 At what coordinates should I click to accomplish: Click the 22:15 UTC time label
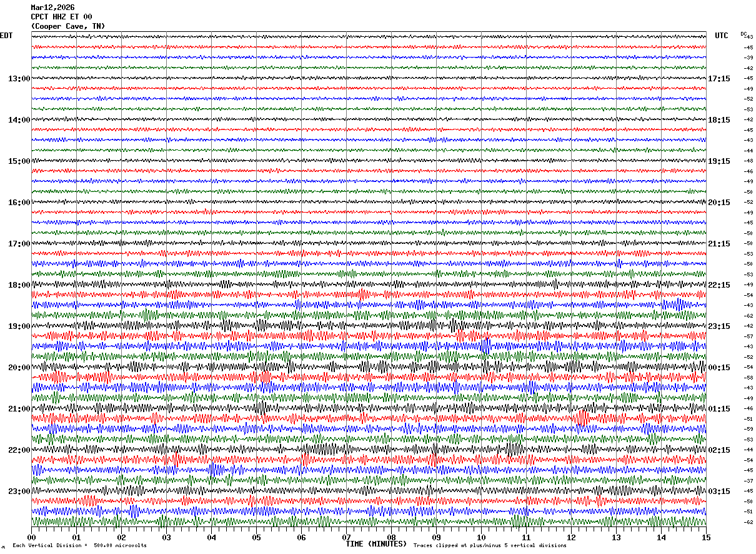pyautogui.click(x=719, y=285)
